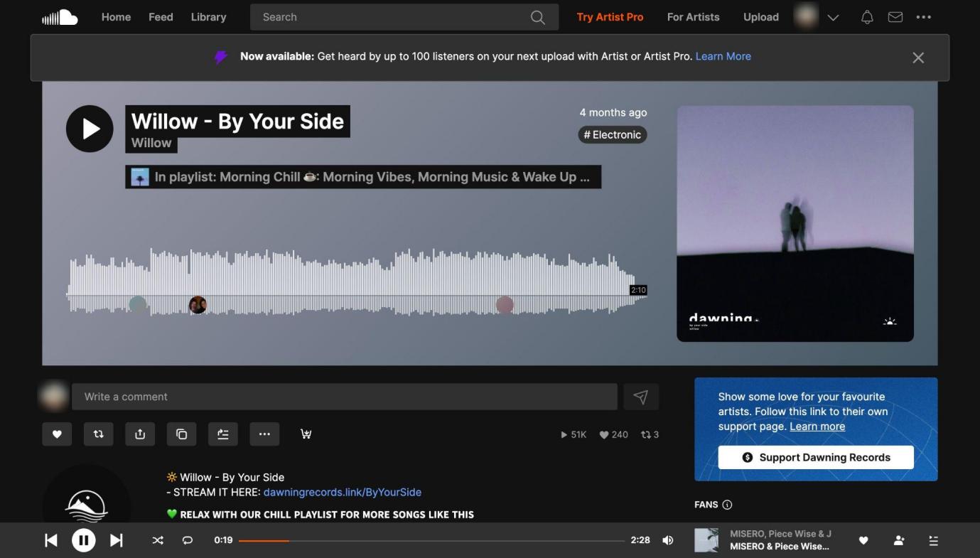This screenshot has height=558, width=980.
Task: Expand the profile dropdown chevron
Action: pos(834,18)
